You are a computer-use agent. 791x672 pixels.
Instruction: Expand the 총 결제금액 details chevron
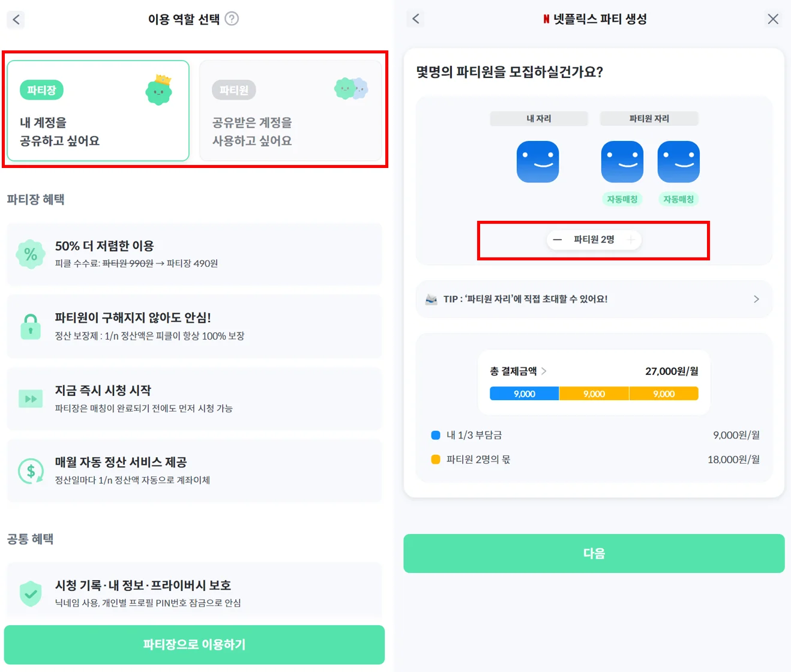coord(544,371)
